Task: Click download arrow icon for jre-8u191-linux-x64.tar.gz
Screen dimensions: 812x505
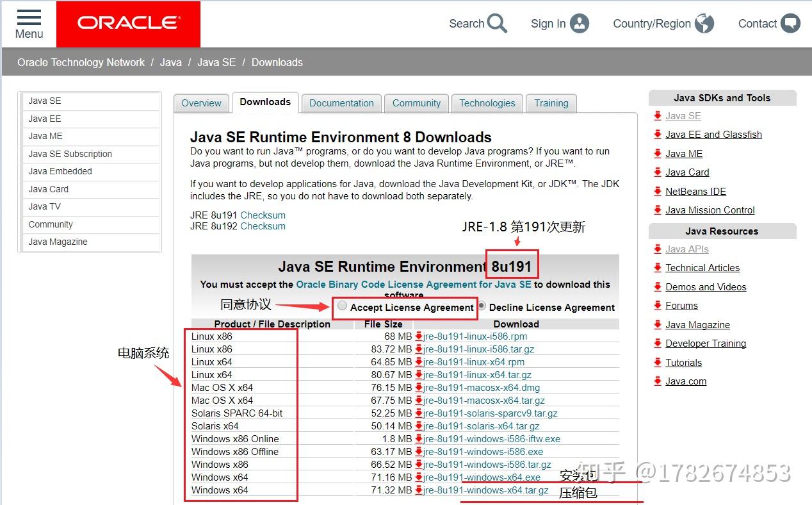Action: pos(419,375)
